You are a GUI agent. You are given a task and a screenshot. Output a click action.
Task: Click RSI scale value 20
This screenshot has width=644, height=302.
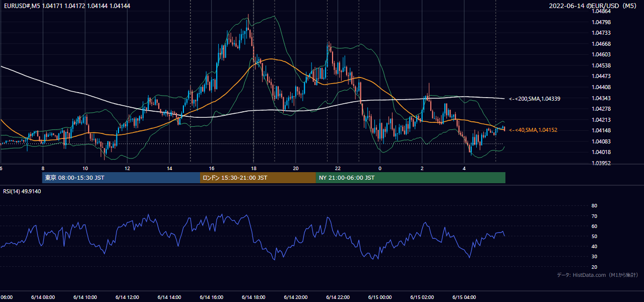[594, 267]
